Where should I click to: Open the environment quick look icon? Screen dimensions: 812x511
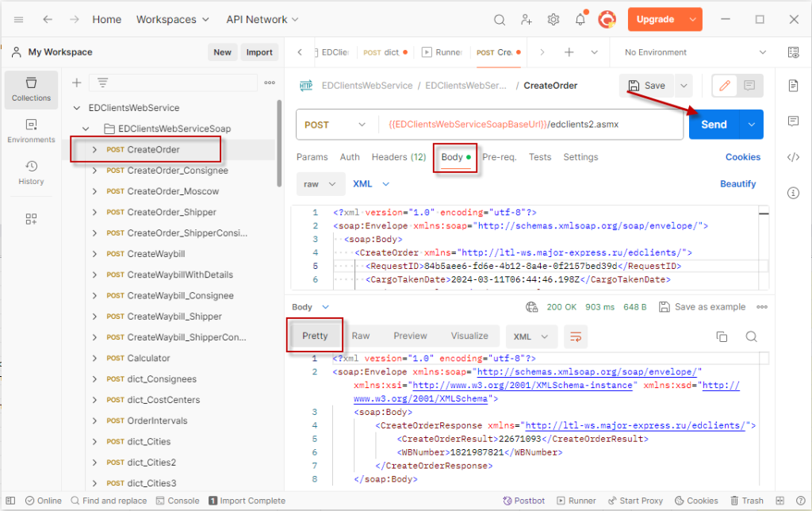click(x=793, y=52)
